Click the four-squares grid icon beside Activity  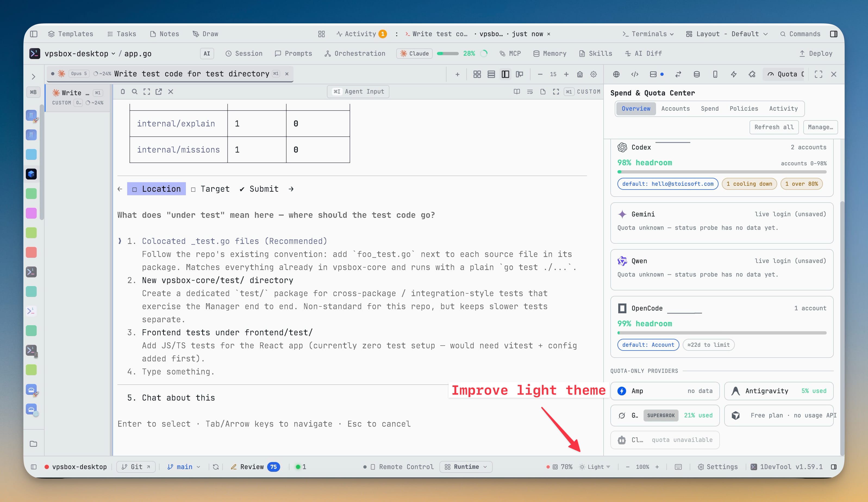pos(321,34)
